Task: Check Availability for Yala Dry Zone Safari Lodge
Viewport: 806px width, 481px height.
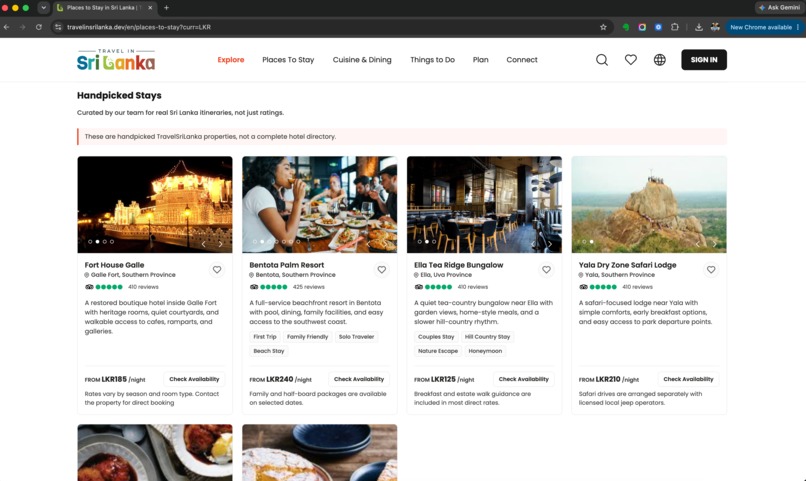Action: 688,379
